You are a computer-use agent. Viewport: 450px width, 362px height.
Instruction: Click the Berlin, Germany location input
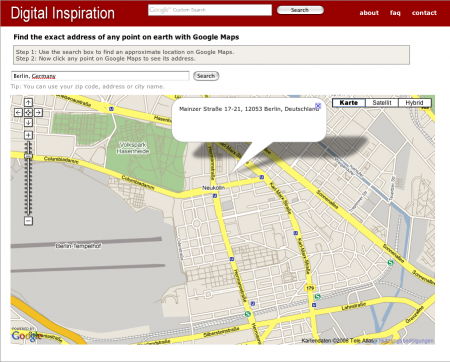point(100,76)
